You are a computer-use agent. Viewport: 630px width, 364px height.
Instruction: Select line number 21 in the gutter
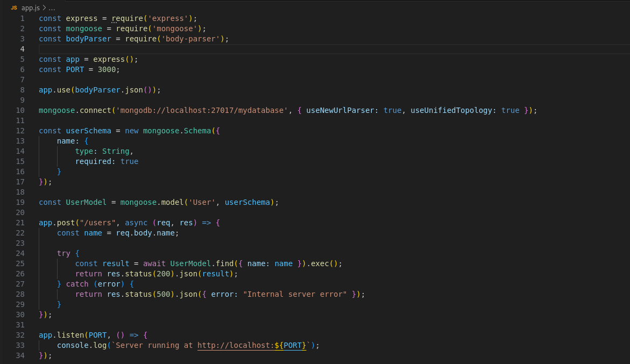20,223
